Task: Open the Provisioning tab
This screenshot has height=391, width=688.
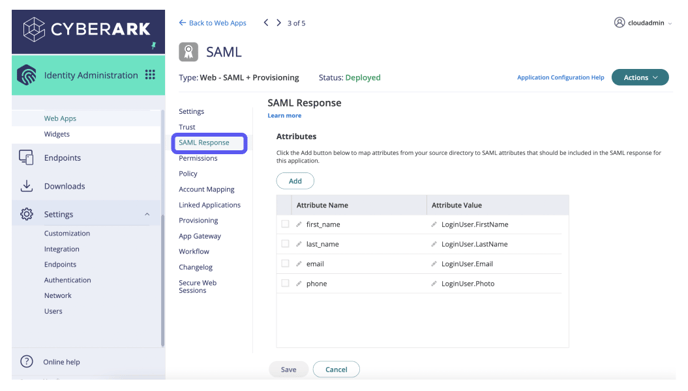Action: click(198, 220)
